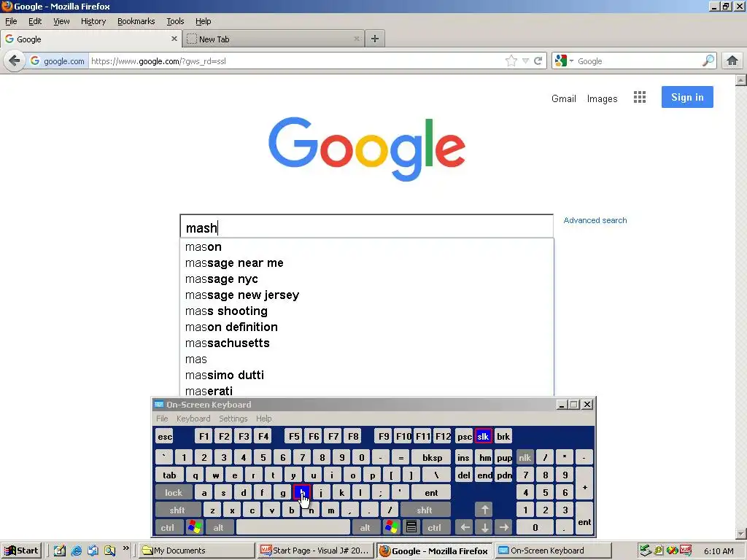Open the Windows Start menu

(x=21, y=551)
